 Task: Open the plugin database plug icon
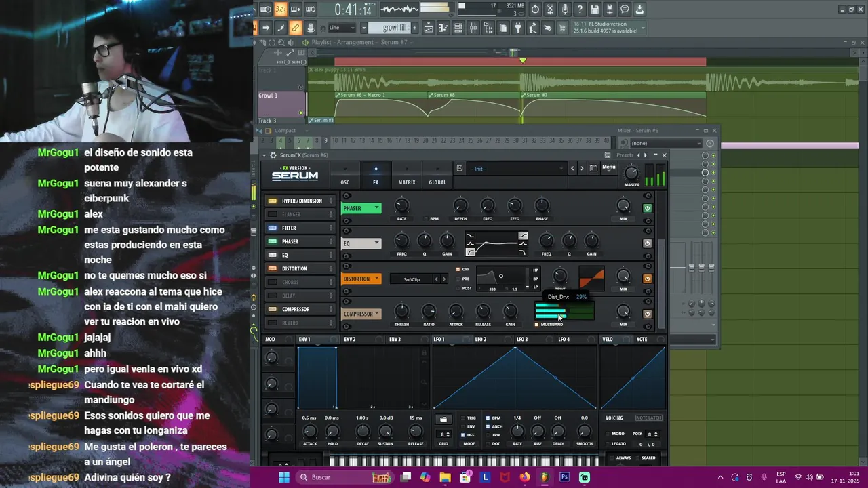tap(517, 28)
